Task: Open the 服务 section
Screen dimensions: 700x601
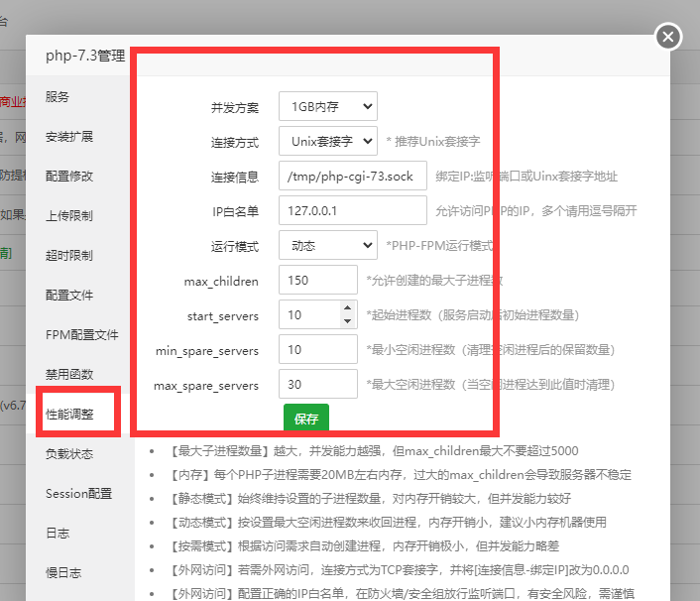Action: [58, 97]
